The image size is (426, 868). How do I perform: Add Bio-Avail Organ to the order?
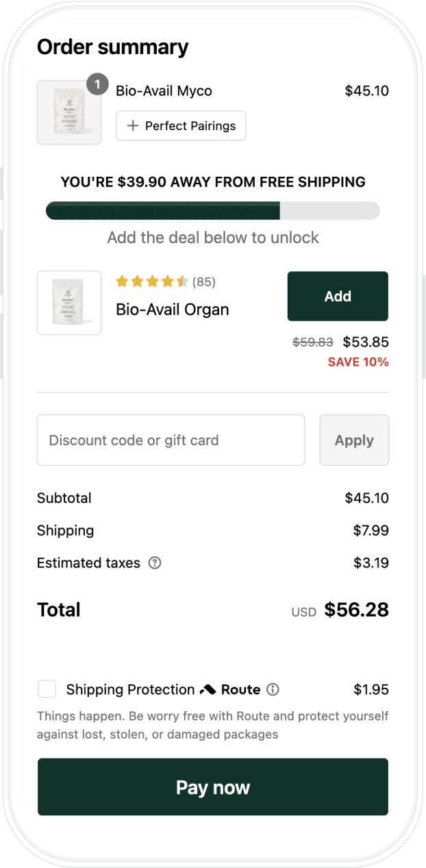tap(338, 296)
